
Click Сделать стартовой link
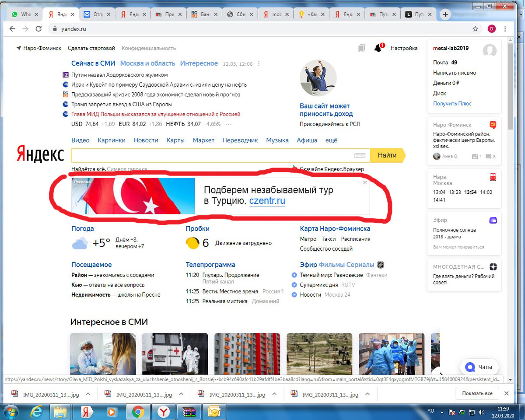click(91, 48)
